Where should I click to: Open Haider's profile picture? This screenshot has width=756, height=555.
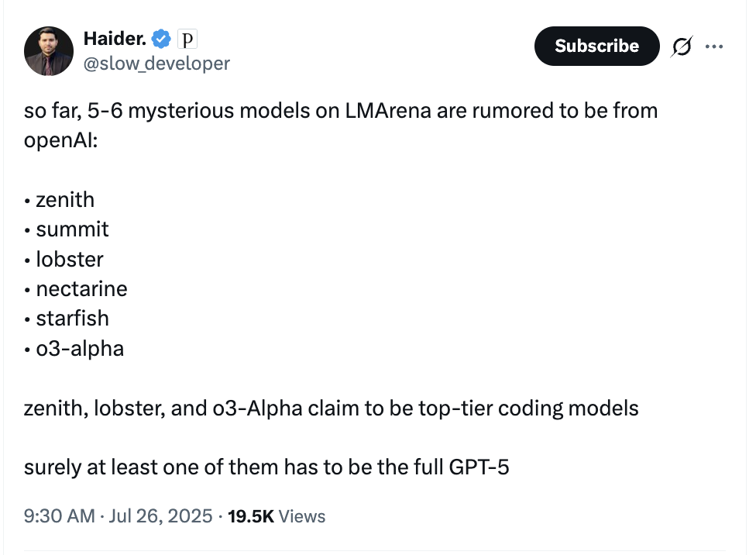click(x=49, y=50)
